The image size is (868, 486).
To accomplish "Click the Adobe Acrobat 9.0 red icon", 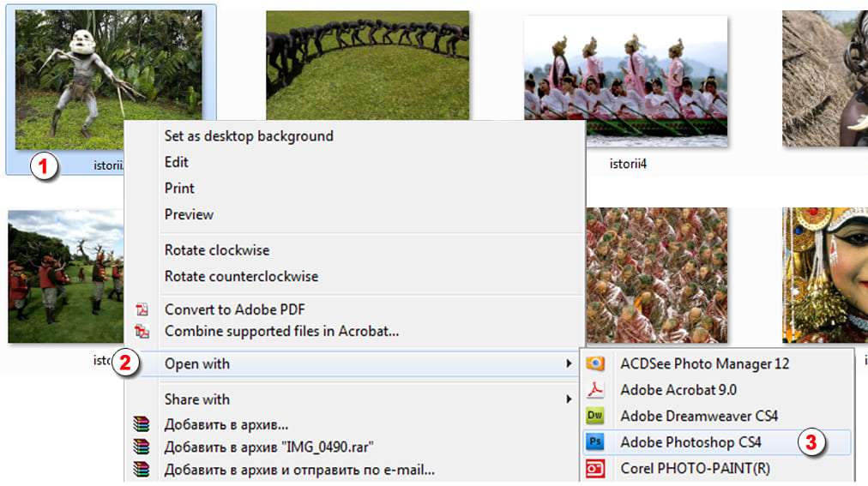I will pyautogui.click(x=595, y=390).
